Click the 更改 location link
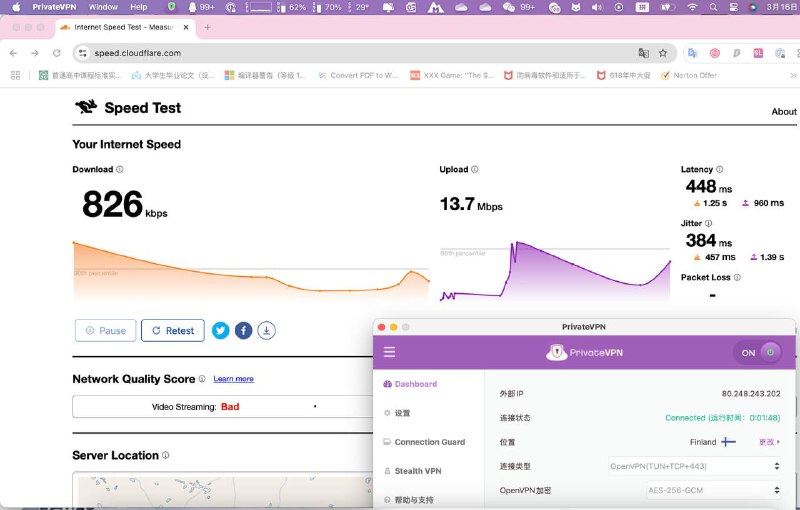 [x=769, y=442]
